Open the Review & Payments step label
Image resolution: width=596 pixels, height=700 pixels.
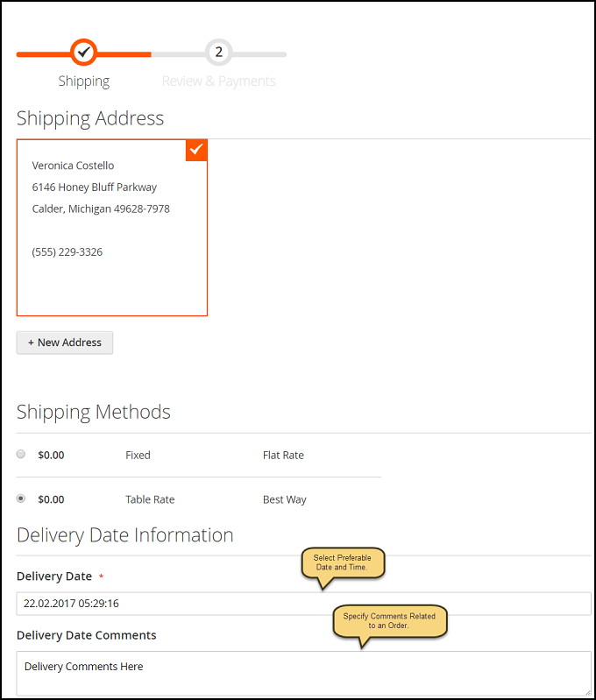pos(218,81)
